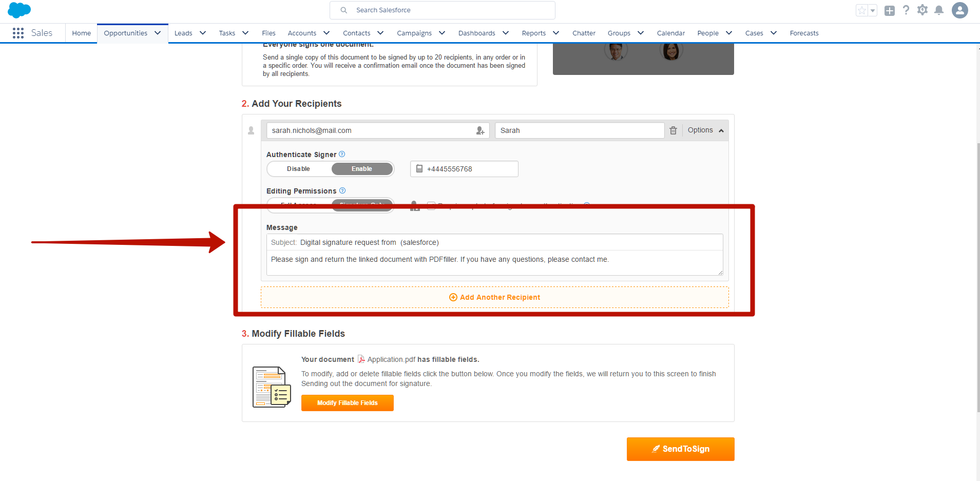Select Enable for Authenticate Signer
Viewport: 980px width, 481px height.
362,169
